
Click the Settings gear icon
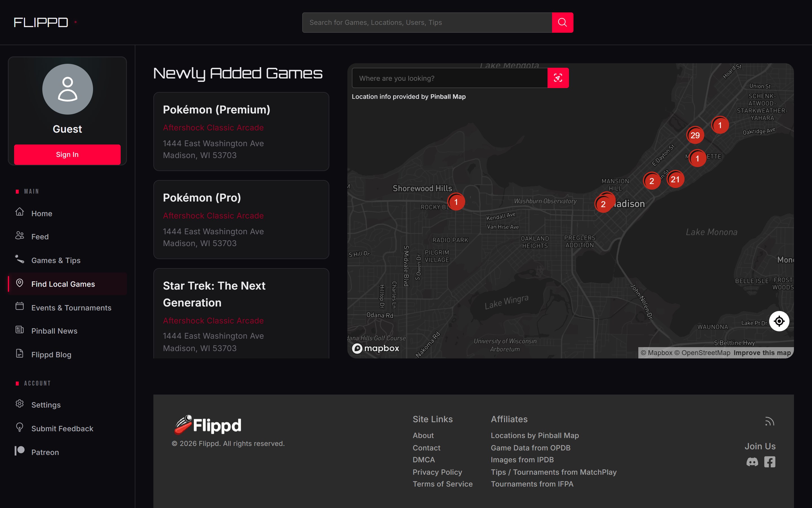click(x=20, y=404)
